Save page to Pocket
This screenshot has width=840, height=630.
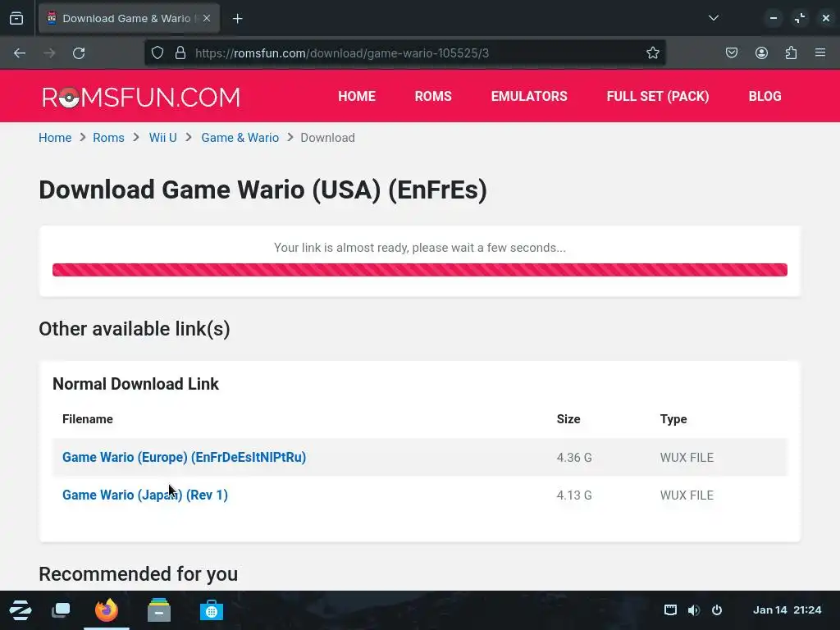pyautogui.click(x=732, y=53)
